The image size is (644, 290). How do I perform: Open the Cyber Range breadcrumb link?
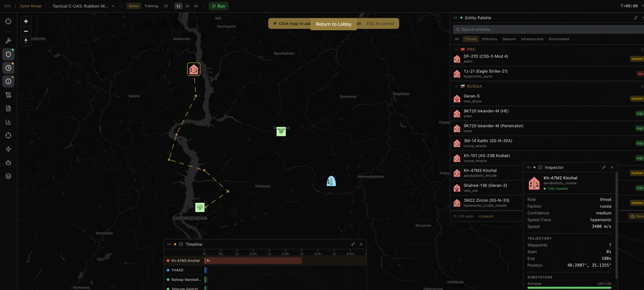[31, 6]
